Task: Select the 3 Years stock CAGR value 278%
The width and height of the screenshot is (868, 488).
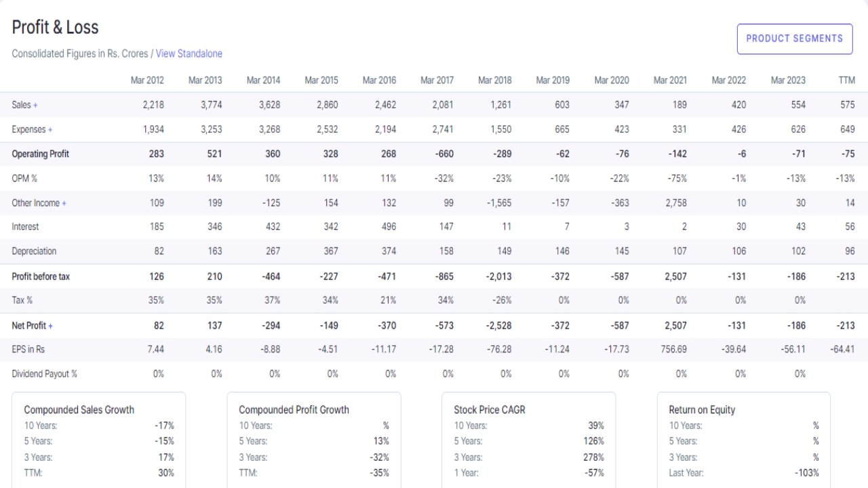Action: tap(593, 457)
